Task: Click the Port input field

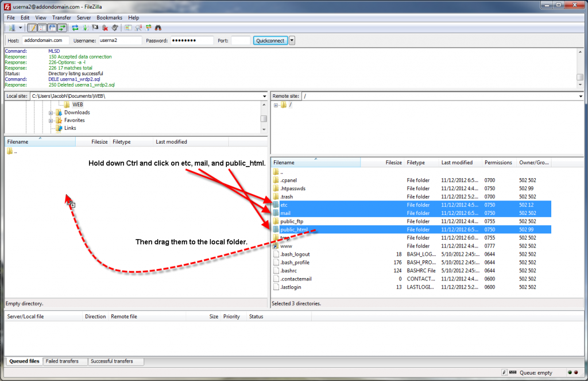Action: click(241, 40)
